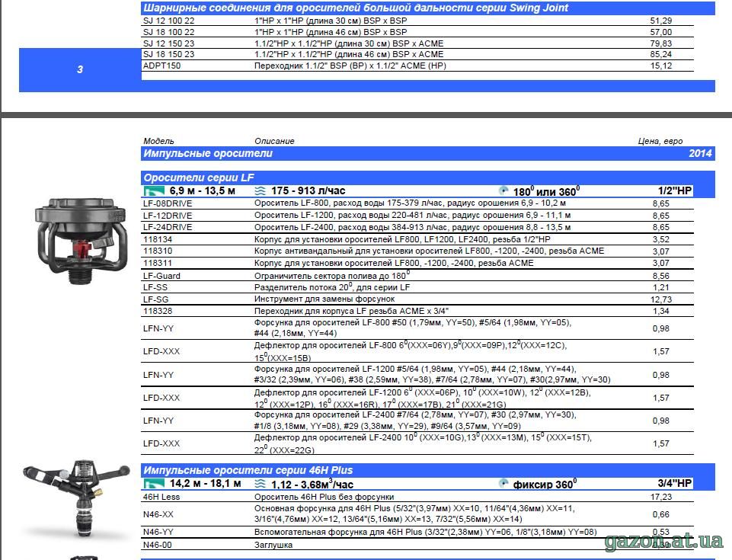The height and width of the screenshot is (560, 732).
Task: Click the price 17,23 for 46H Less
Action: 661,497
